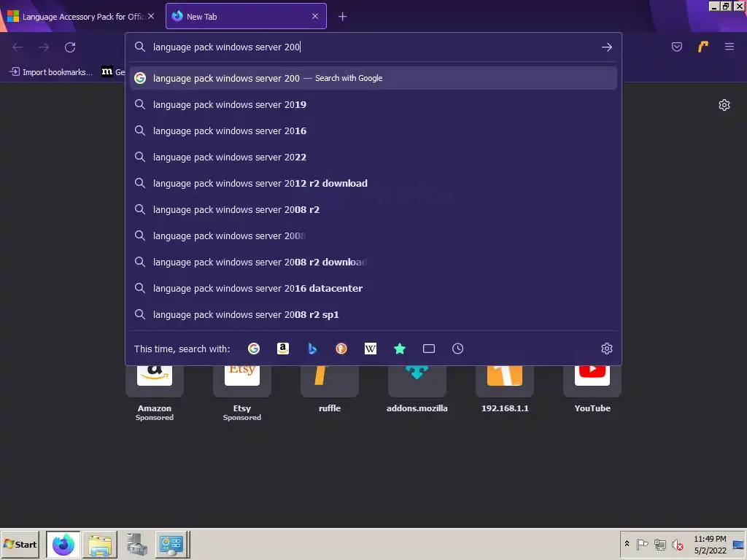The image size is (747, 560).
Task: Open the 192.168.1.1 shortcut tile
Action: tap(505, 389)
